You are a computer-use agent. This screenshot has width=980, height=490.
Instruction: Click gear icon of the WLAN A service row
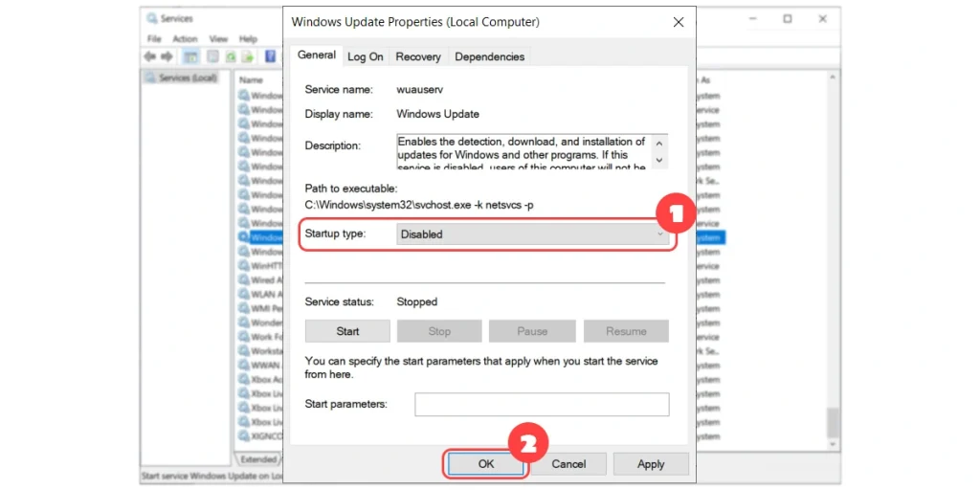tap(244, 294)
